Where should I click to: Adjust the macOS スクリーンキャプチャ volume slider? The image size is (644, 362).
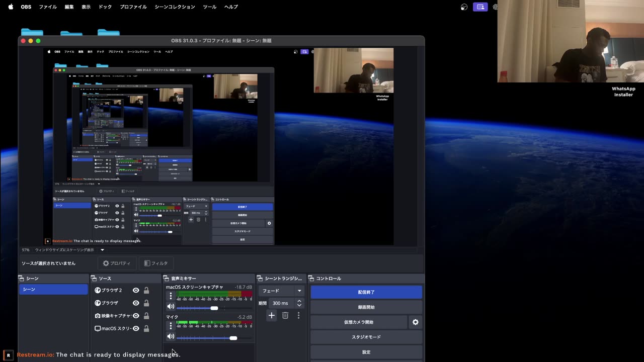pyautogui.click(x=214, y=308)
